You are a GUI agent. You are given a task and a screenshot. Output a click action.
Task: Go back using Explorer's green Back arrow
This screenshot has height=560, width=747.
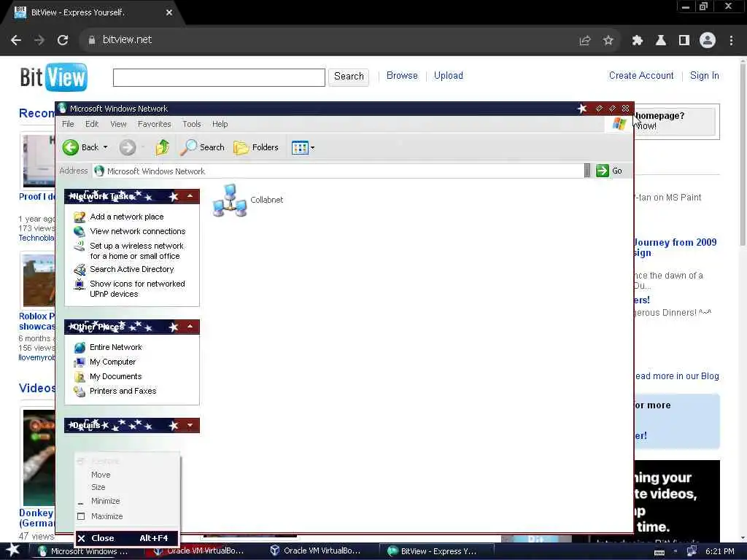click(71, 147)
